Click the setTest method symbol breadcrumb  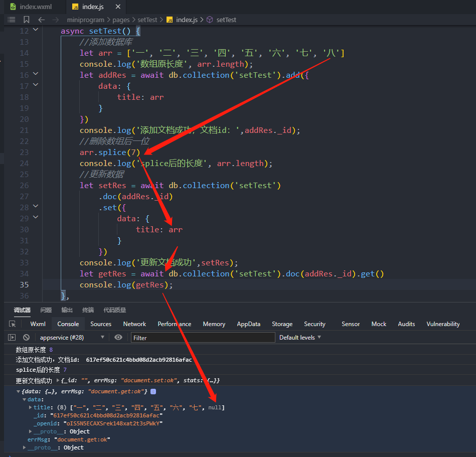pos(226,20)
